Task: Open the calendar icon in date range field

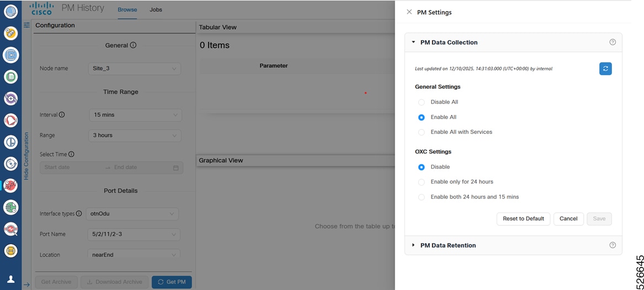Action: pos(176,168)
